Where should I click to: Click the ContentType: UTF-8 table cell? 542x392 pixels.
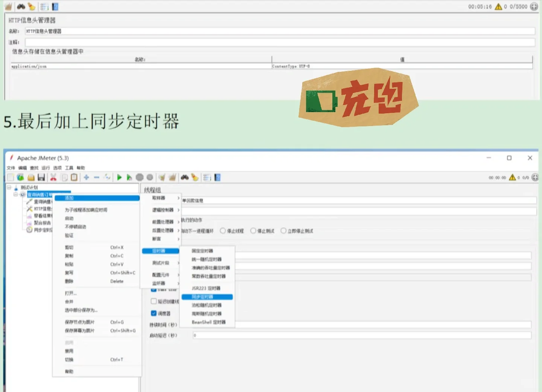click(x=402, y=66)
